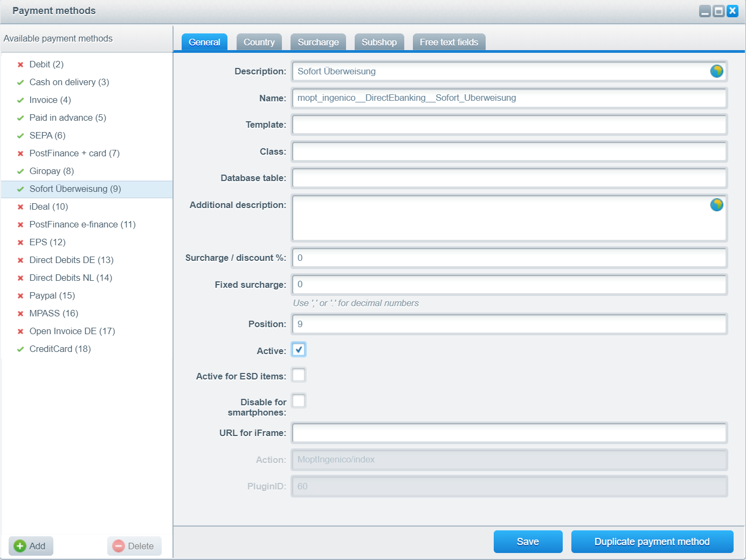Focus the Template input field
The image size is (746, 560).
pos(509,125)
